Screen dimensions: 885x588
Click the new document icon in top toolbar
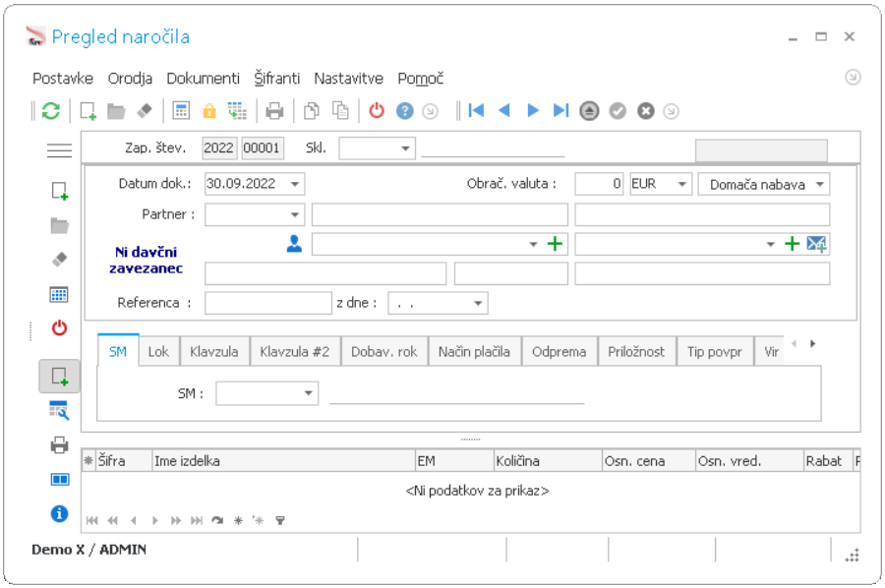tap(88, 111)
